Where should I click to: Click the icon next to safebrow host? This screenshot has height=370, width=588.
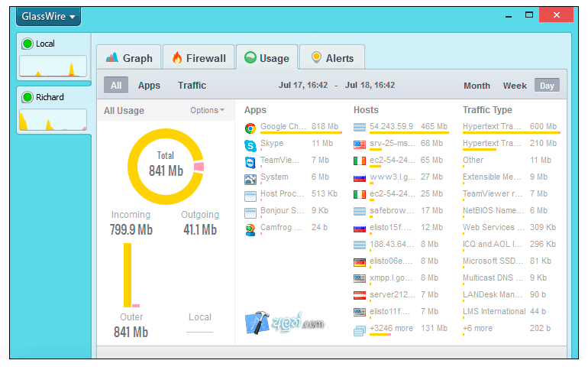[359, 211]
